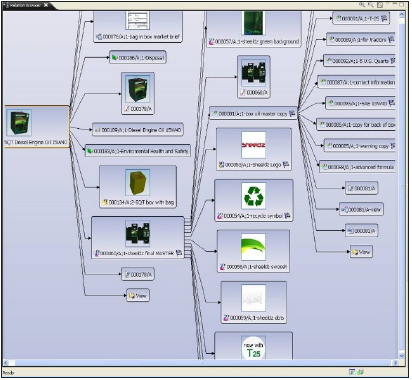Click green icon on Environmental Health and Safety node
This screenshot has height=380, width=412.
point(89,151)
